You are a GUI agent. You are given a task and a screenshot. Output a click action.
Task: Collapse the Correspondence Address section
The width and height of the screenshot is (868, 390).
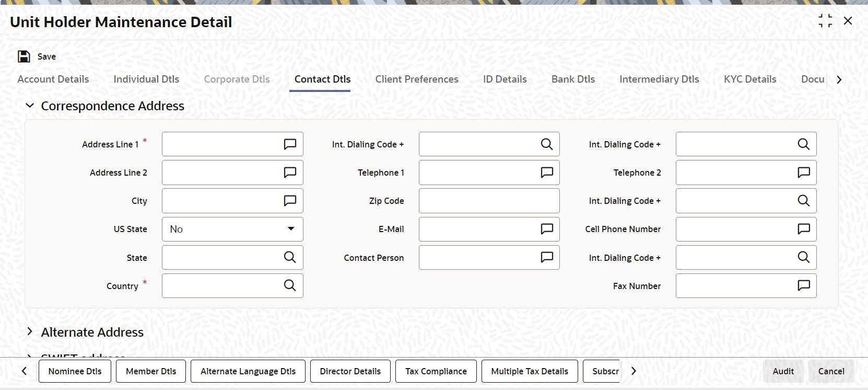(30, 106)
